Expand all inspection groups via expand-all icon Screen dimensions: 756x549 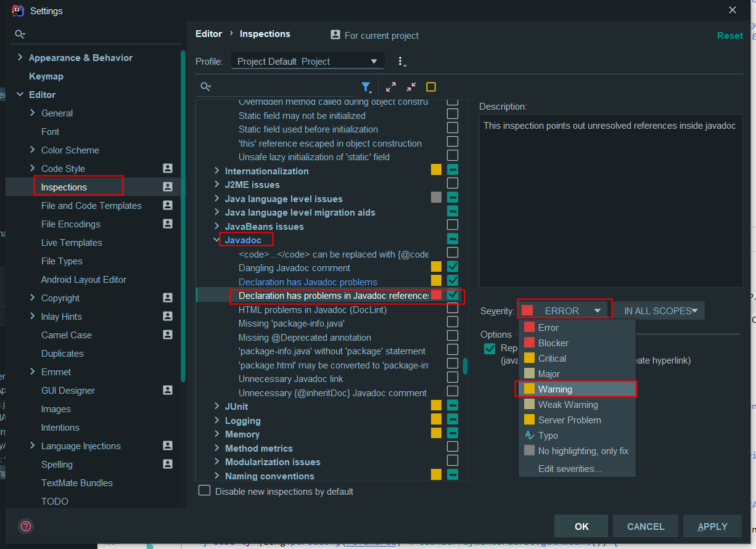(390, 87)
